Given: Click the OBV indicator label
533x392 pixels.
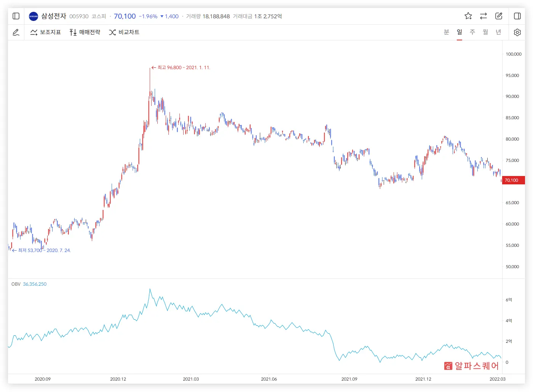Looking at the screenshot, I should 16,284.
